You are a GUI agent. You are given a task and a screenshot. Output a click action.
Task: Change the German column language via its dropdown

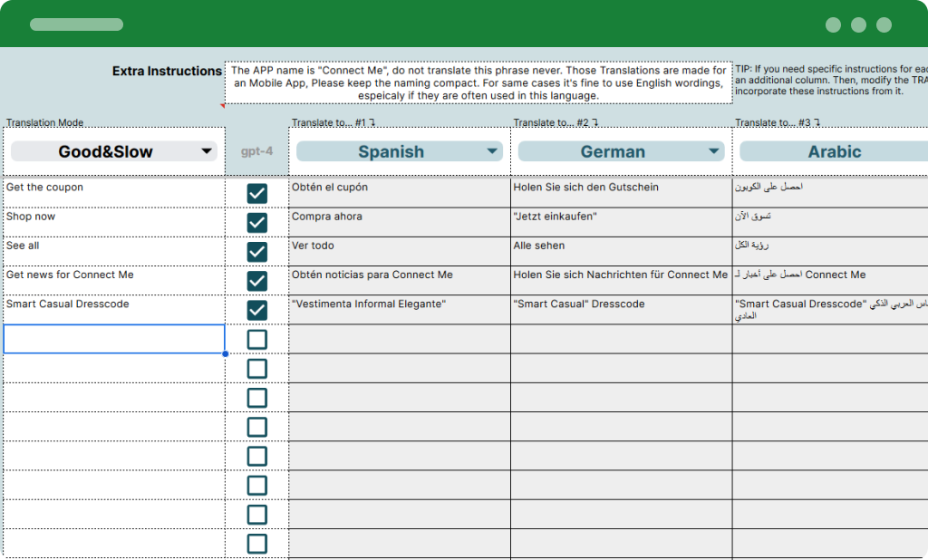pos(620,150)
